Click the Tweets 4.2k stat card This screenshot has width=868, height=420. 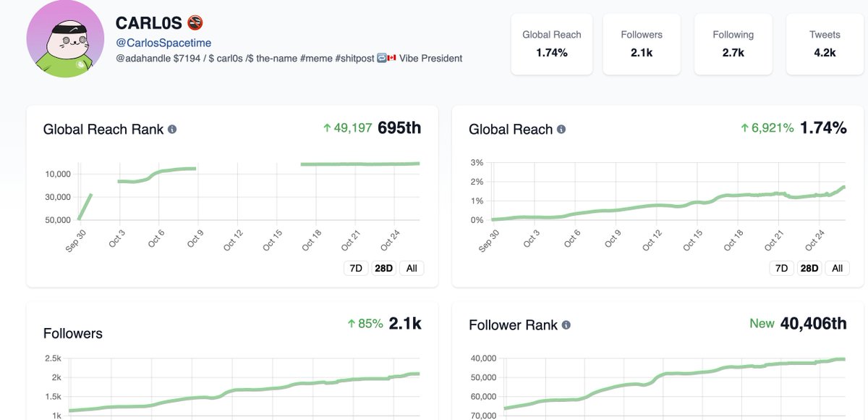(825, 43)
